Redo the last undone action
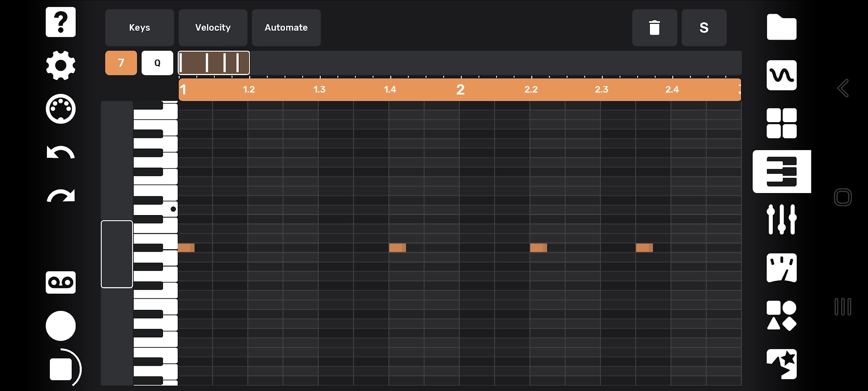The height and width of the screenshot is (391, 868). click(x=61, y=195)
